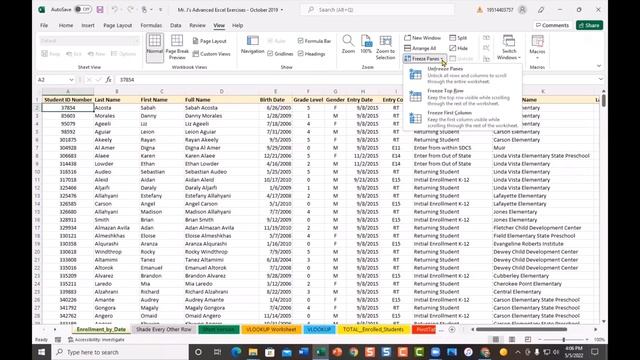Click Arrange All windows

pyautogui.click(x=420, y=48)
